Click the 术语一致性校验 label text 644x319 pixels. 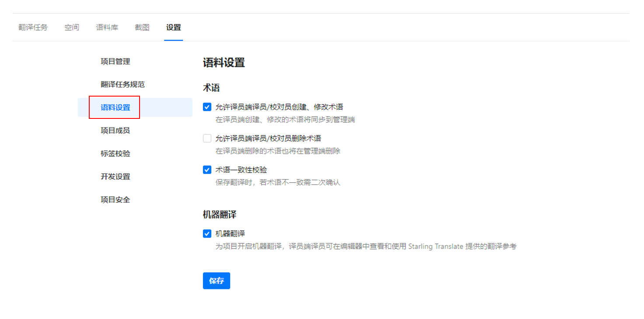(241, 170)
